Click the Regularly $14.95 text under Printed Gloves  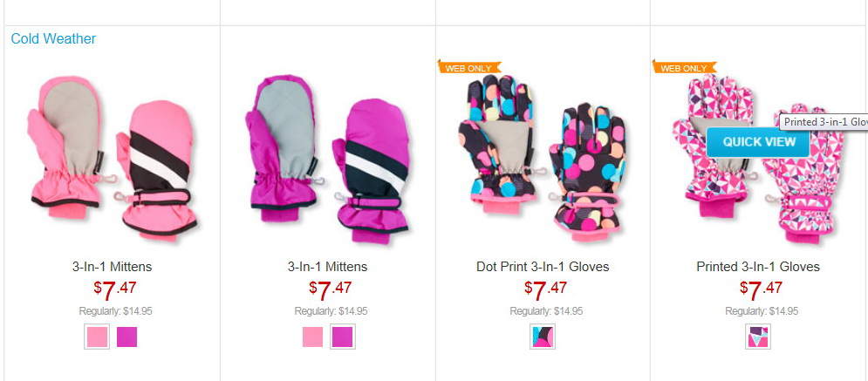tap(762, 311)
